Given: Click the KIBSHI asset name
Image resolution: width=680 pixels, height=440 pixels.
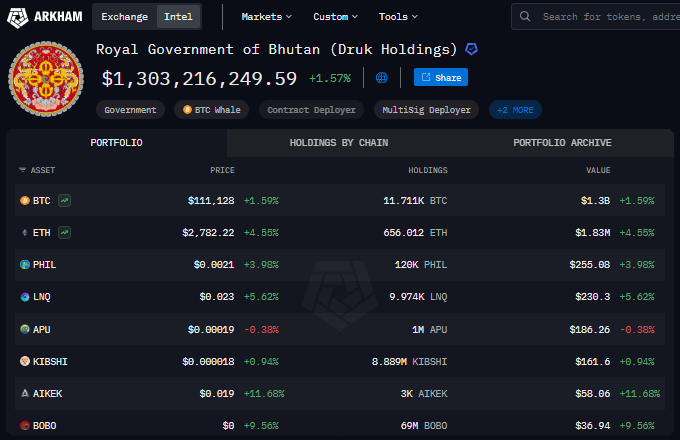Looking at the screenshot, I should 50,362.
